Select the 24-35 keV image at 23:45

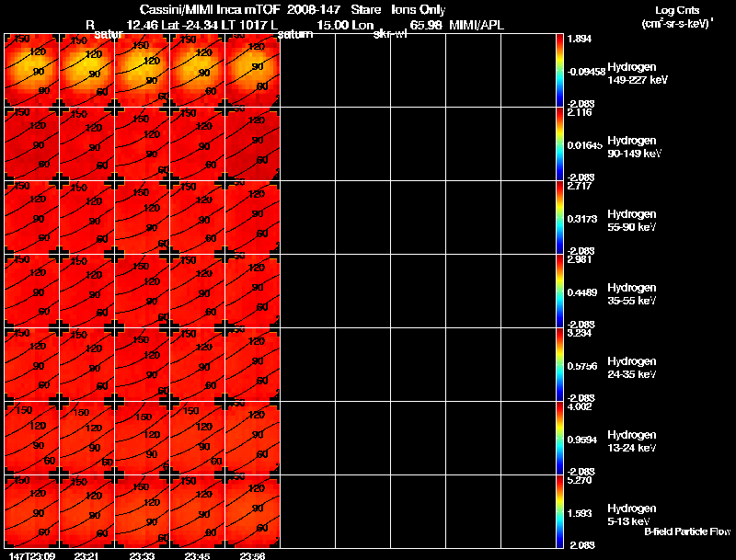click(197, 364)
